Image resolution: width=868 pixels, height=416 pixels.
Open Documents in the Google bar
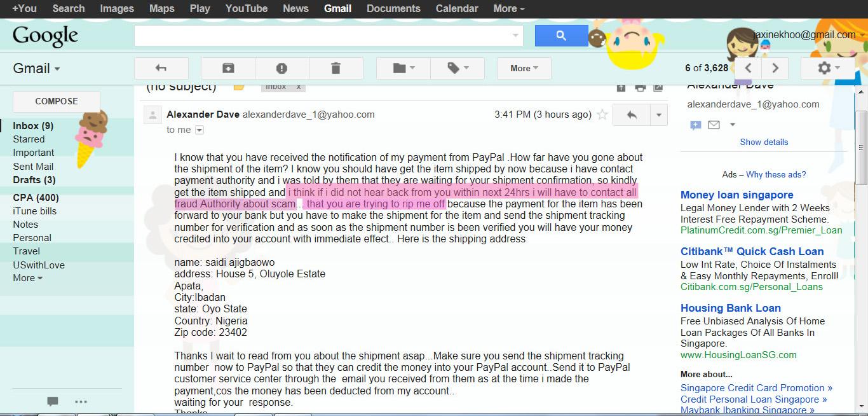point(393,8)
